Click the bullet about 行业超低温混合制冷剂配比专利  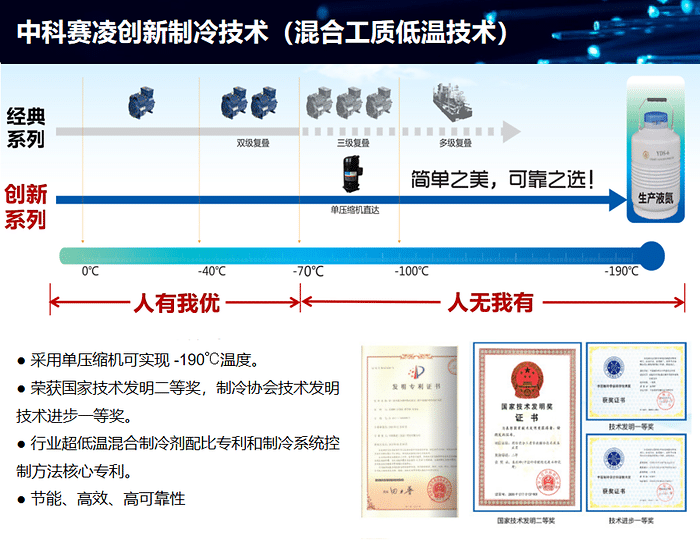pos(178,457)
